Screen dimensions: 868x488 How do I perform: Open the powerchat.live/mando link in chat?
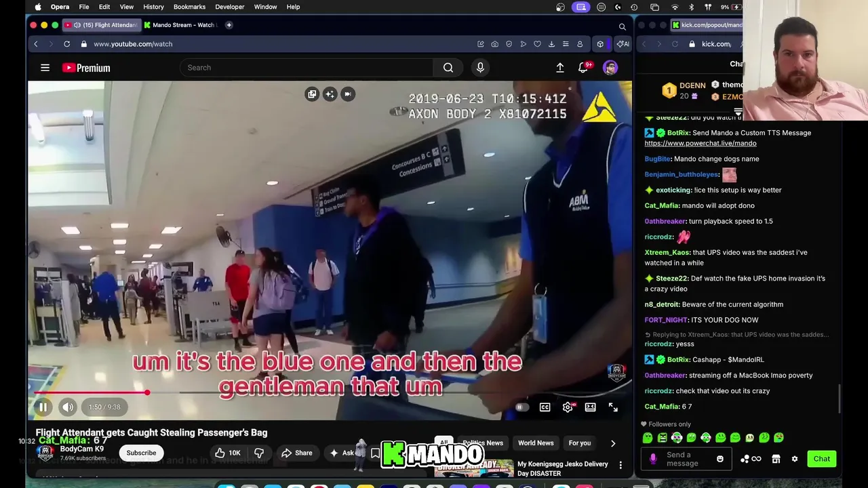click(x=701, y=144)
